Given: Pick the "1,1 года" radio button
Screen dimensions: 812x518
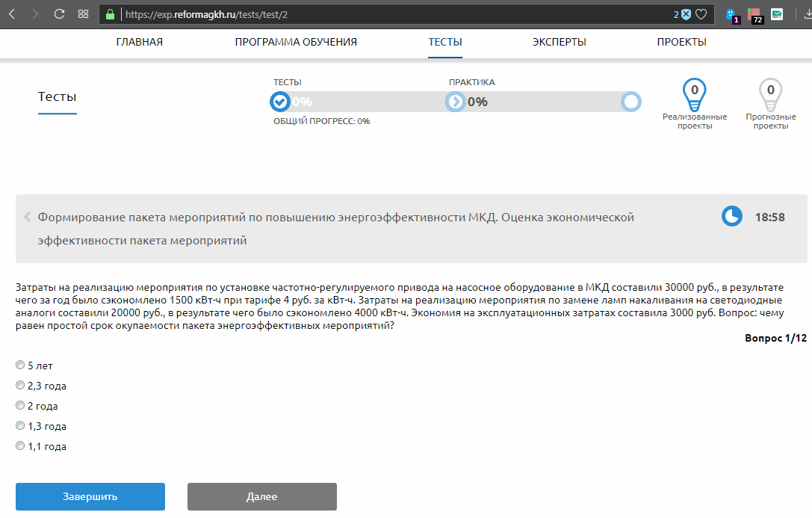Looking at the screenshot, I should pos(20,446).
